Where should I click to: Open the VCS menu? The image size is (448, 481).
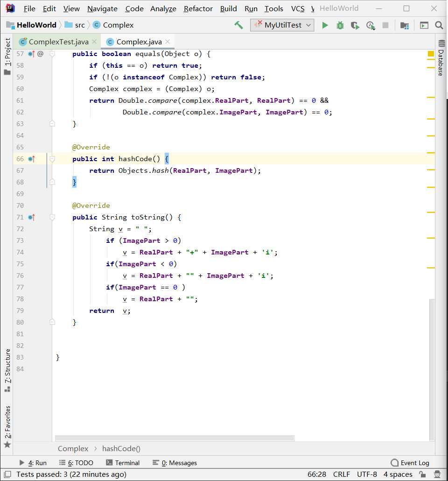pos(298,8)
